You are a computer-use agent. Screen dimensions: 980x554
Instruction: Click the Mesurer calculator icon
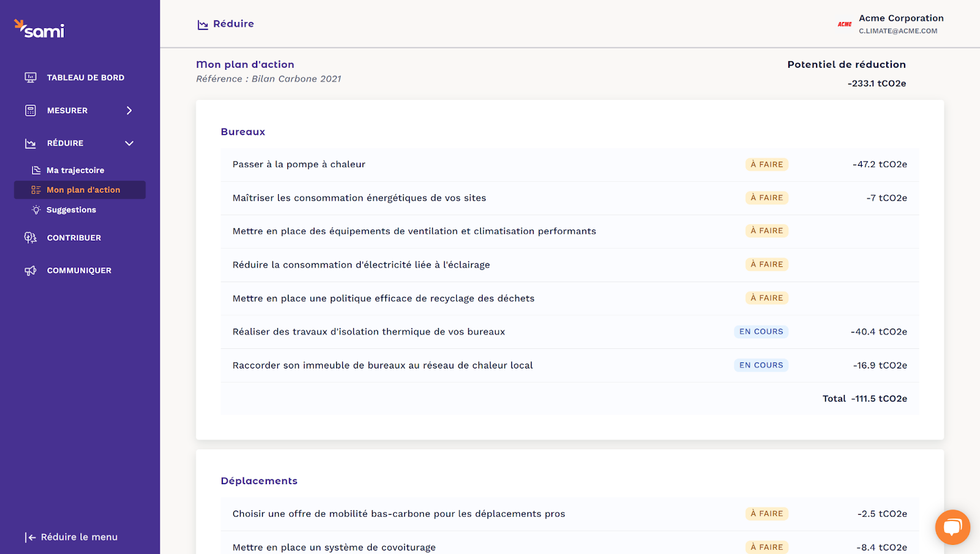click(x=31, y=111)
